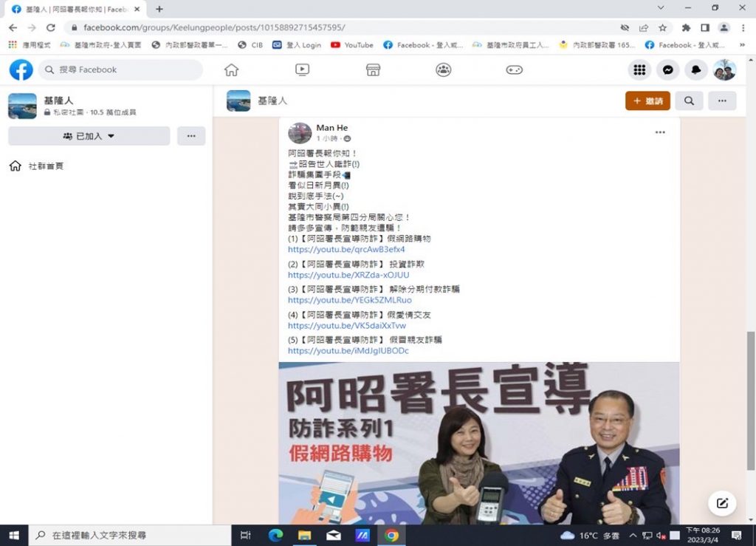Image resolution: width=756 pixels, height=546 pixels.
Task: Open the youtu.be/qrcAwB3efx4 link
Action: (x=346, y=250)
